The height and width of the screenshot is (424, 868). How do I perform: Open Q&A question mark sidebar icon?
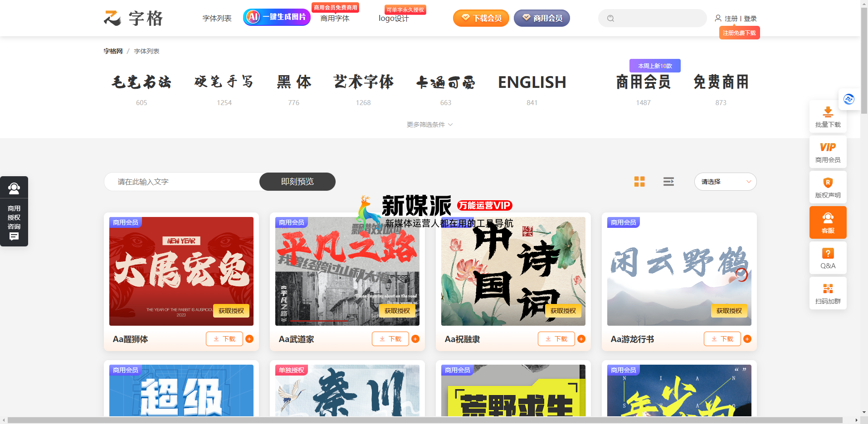828,258
